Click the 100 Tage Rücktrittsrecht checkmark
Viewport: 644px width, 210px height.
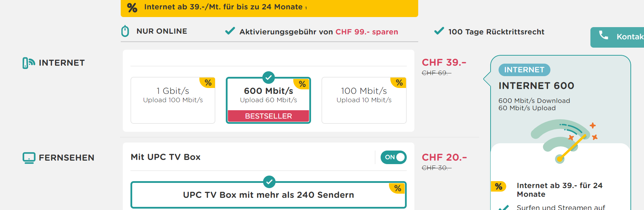pos(439,31)
